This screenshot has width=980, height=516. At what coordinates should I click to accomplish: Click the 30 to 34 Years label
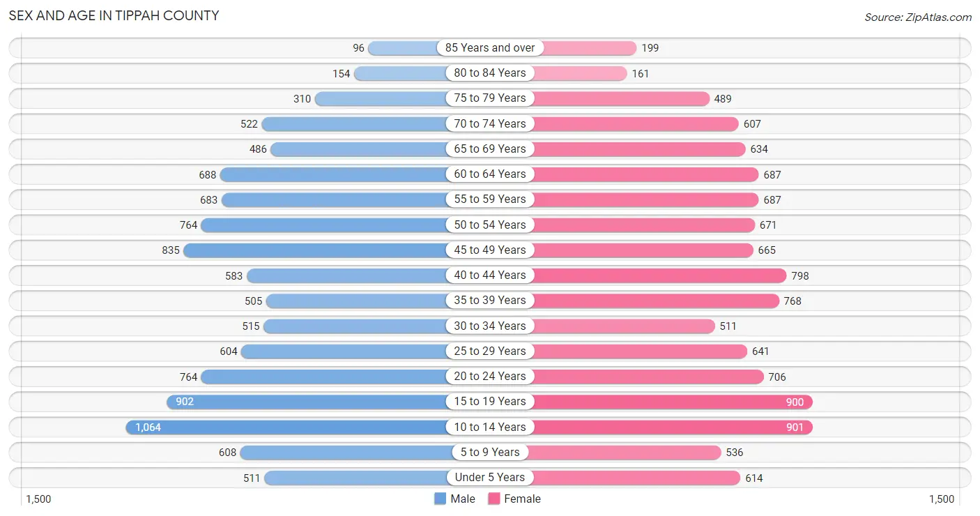pos(490,326)
